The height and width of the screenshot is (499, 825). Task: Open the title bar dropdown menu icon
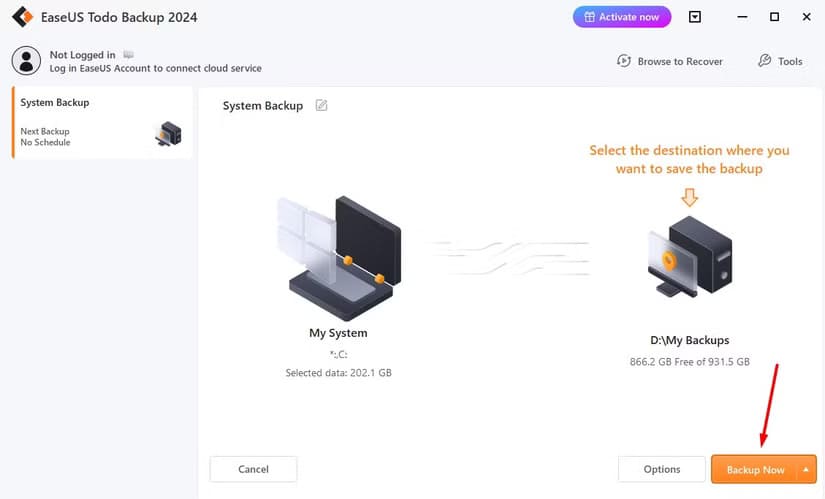point(695,17)
